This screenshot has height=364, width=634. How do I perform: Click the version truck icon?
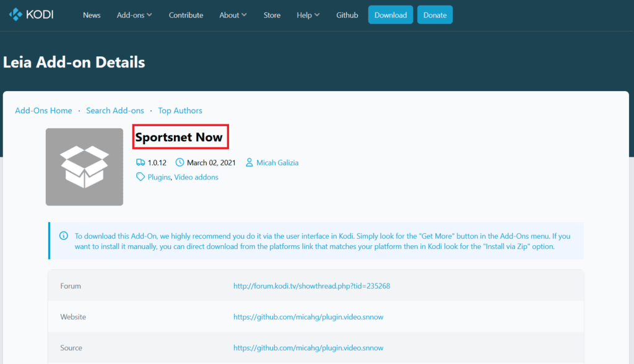(141, 163)
